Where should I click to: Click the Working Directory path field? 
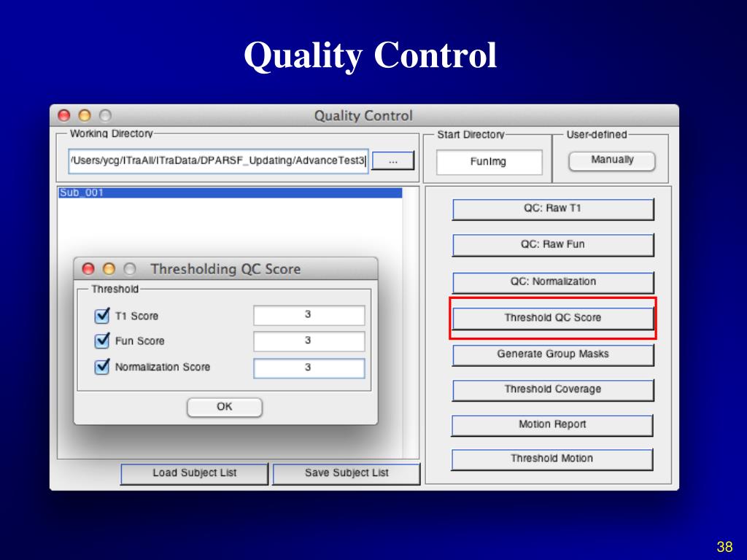coord(219,161)
